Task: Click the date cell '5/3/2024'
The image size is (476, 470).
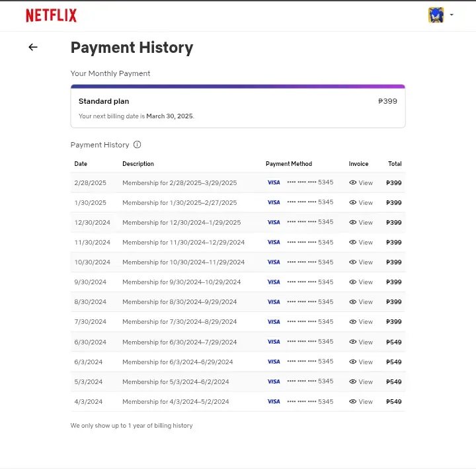Action: (x=89, y=382)
